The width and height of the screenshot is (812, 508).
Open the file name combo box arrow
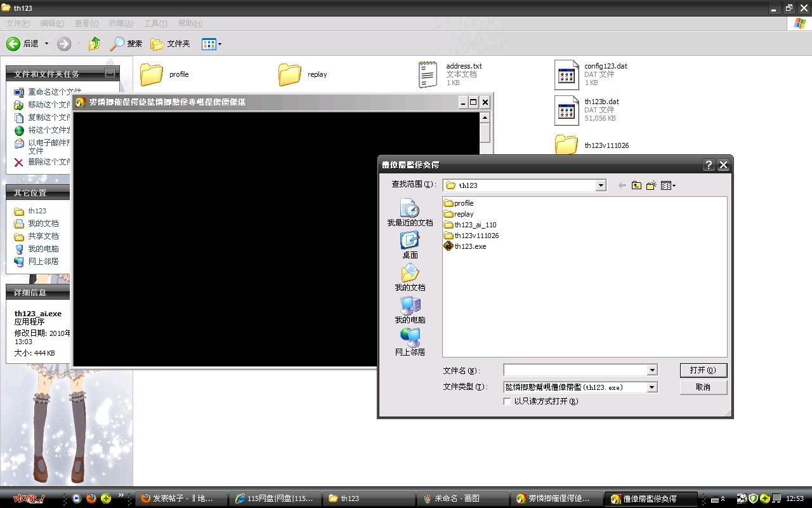(652, 370)
